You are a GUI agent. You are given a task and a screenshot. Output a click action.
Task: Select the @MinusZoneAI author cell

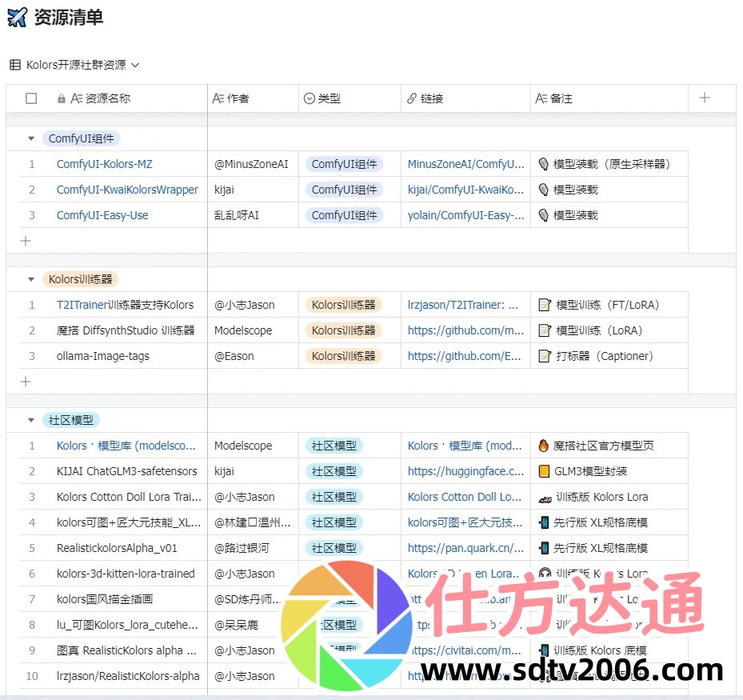pos(253,164)
